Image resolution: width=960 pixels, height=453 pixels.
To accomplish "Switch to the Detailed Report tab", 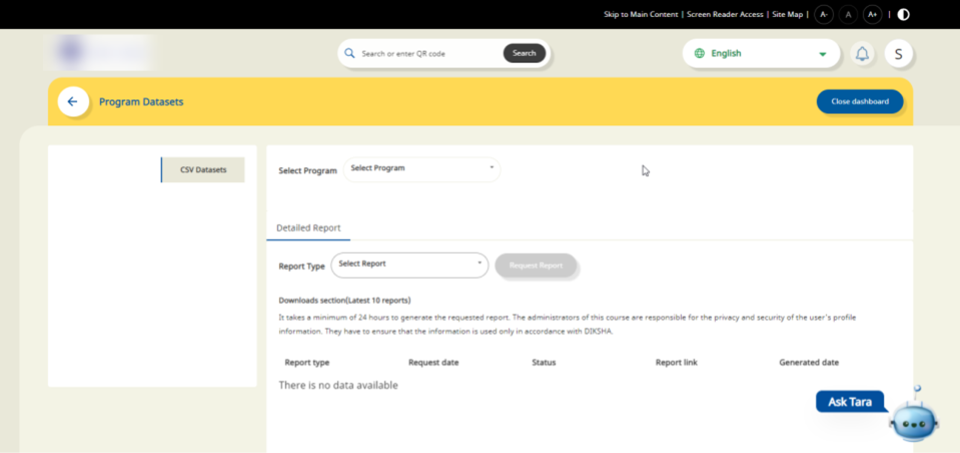I will point(308,228).
